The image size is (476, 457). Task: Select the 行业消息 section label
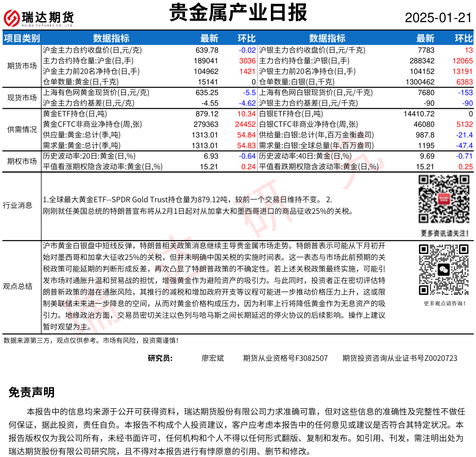18,205
